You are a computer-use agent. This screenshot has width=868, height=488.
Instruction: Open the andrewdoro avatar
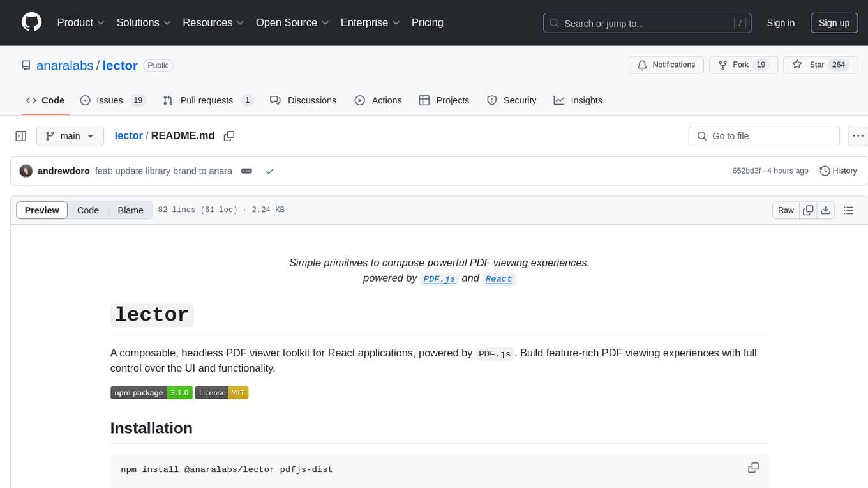[x=26, y=171]
